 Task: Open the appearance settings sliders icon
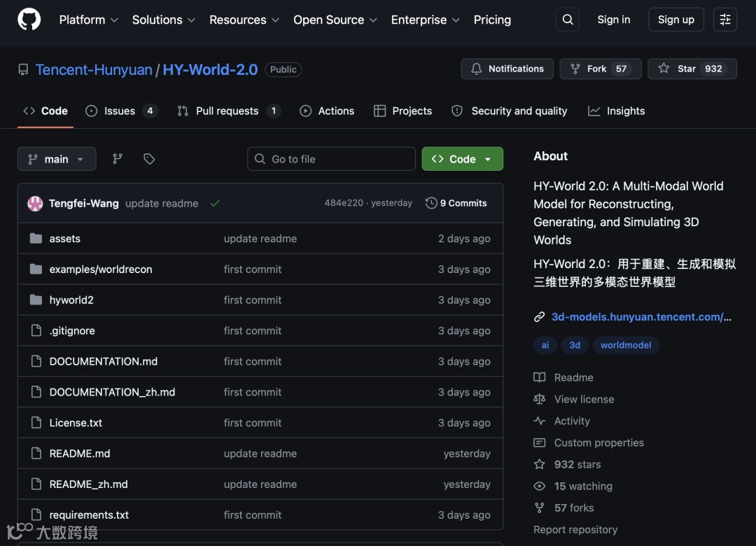coord(724,20)
